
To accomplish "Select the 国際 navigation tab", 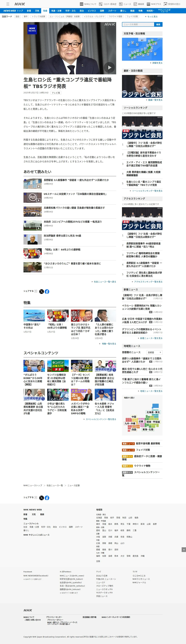I will [x=102, y=11].
